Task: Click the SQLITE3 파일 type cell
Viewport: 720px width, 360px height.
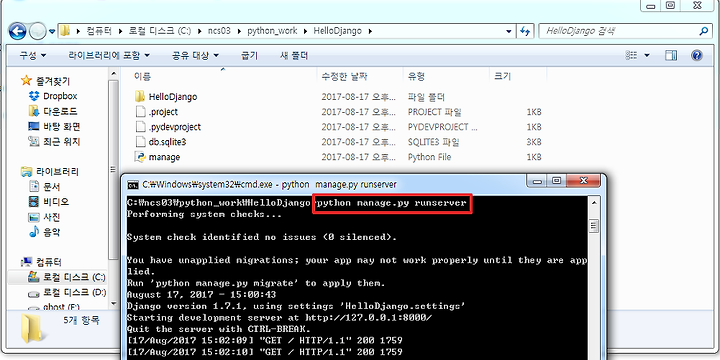Action: [x=434, y=142]
